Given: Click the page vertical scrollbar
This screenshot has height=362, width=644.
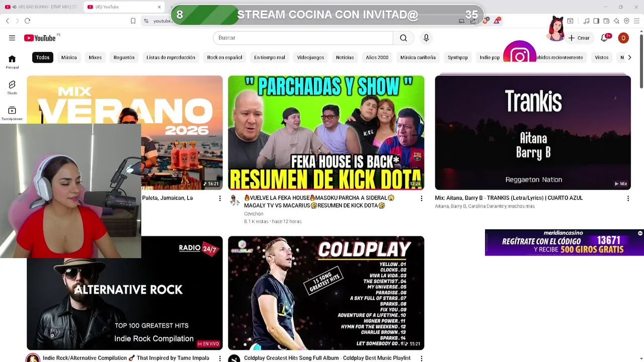Looking at the screenshot, I should click(641, 60).
